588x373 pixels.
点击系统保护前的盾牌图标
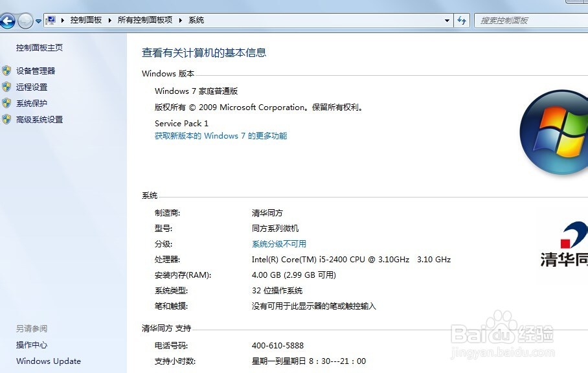point(7,103)
